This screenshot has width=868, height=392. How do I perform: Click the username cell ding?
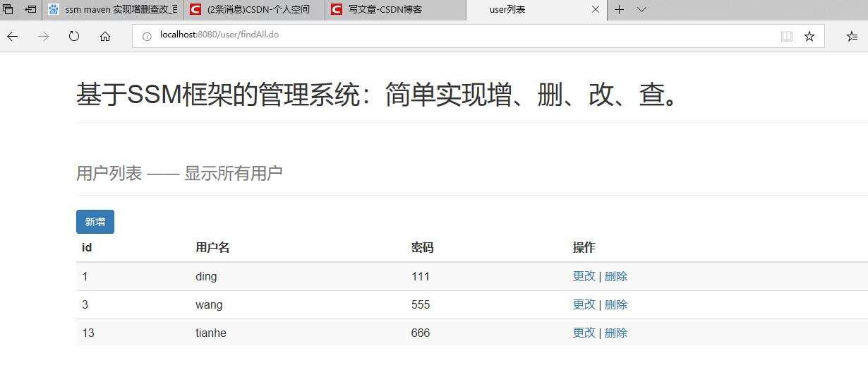point(206,277)
